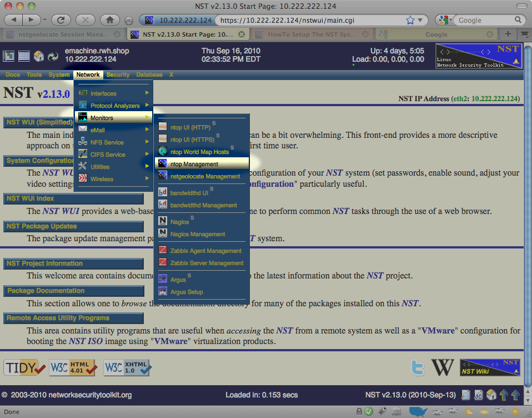Click the browser forward arrow button
The height and width of the screenshot is (418, 532).
[x=31, y=20]
